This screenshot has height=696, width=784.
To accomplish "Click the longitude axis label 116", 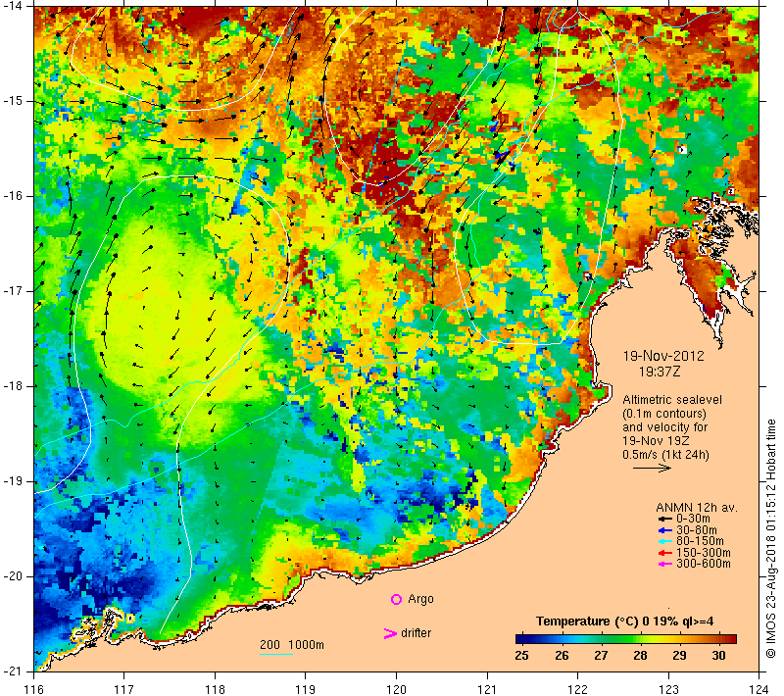I will (x=34, y=689).
